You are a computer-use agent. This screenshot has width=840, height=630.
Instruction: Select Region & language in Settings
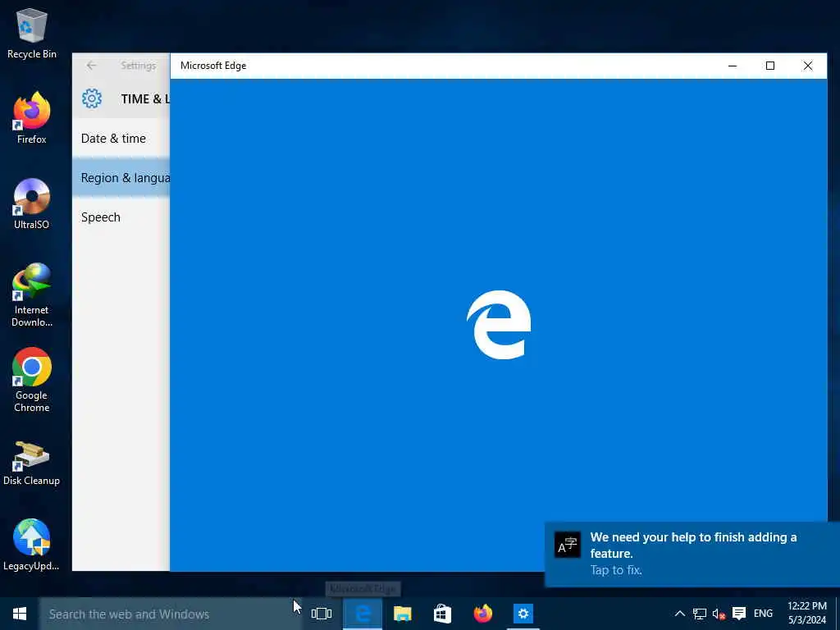121,178
